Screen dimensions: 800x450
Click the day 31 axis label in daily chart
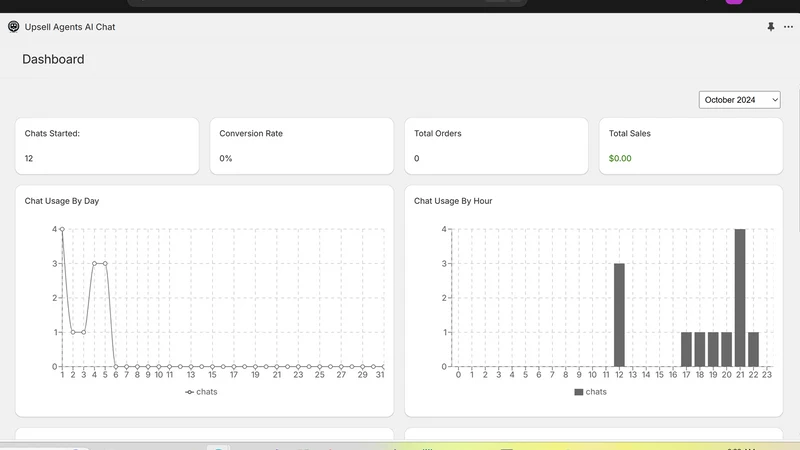pyautogui.click(x=380, y=374)
